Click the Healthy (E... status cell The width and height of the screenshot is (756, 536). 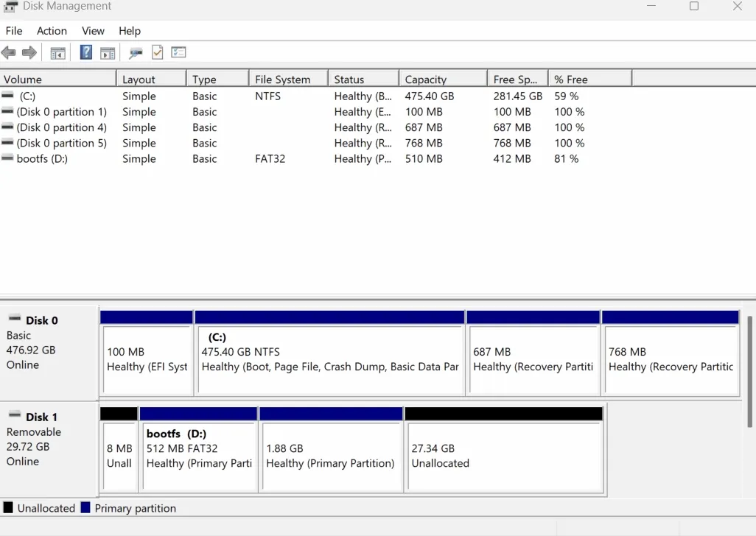pyautogui.click(x=363, y=112)
